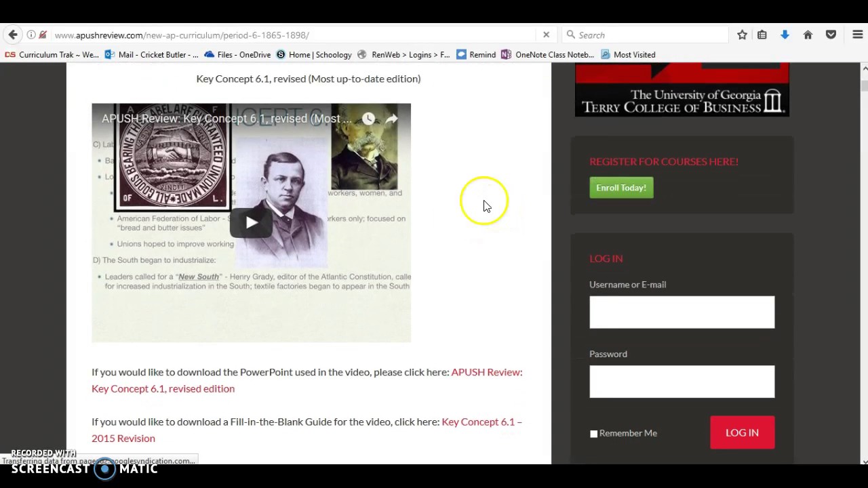Click the page vertical scrollbar thumb
Screen dimensions: 868x488
(x=864, y=85)
